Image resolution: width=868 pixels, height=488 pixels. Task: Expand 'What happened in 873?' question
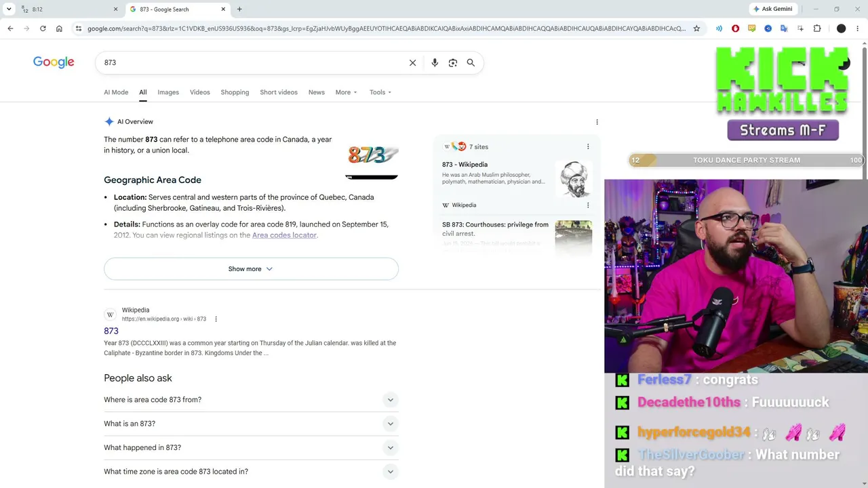pyautogui.click(x=251, y=447)
